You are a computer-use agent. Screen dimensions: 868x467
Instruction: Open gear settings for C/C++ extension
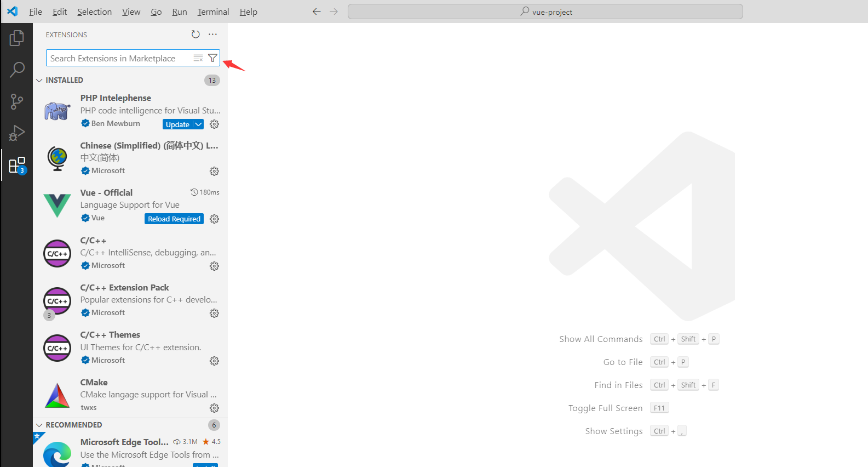(214, 266)
